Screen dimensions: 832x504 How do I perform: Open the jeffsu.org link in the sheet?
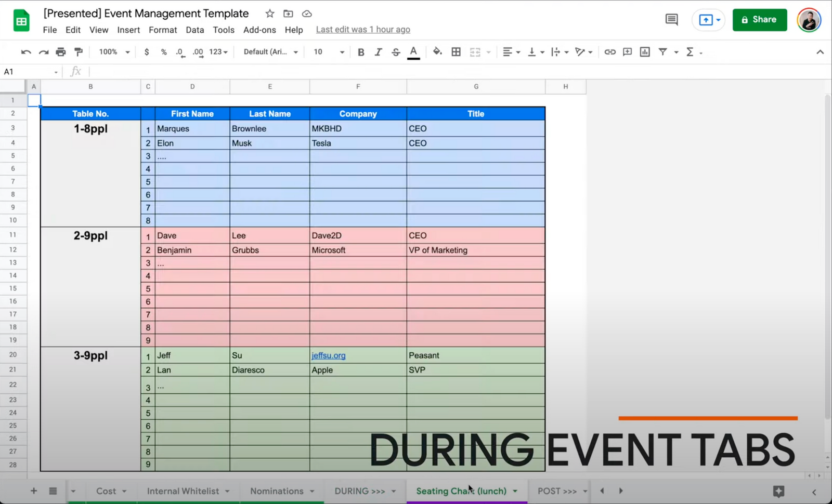coord(328,355)
